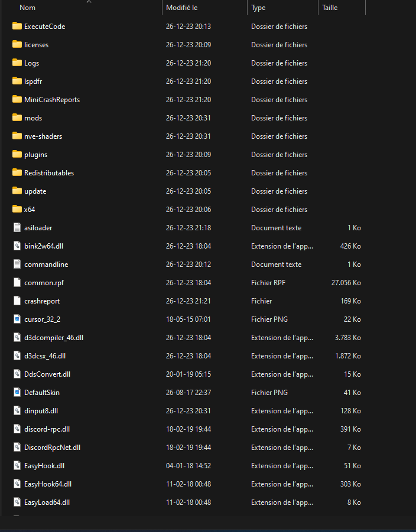The height and width of the screenshot is (532, 416).
Task: Click the d3dcsx_46.dll file icon
Action: pyautogui.click(x=17, y=356)
